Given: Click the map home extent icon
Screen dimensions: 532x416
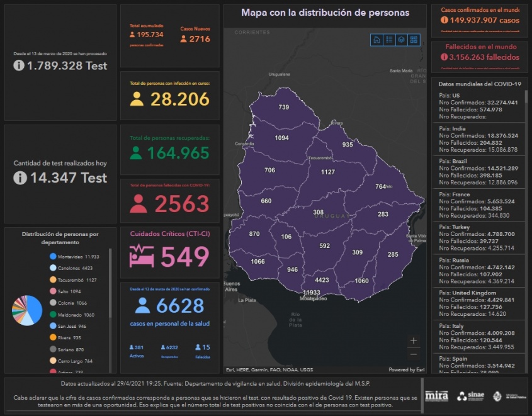Looking at the screenshot, I should tap(376, 40).
